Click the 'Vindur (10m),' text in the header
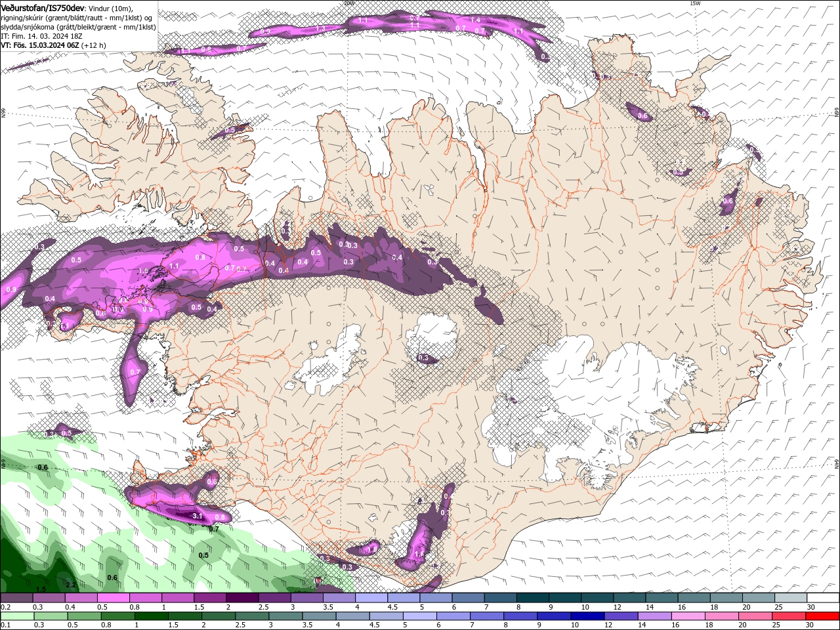 (110, 8)
